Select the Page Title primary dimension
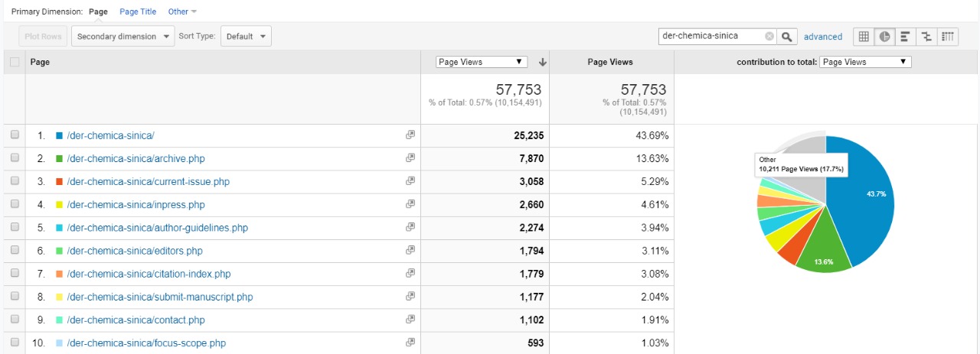The width and height of the screenshot is (980, 354). click(x=138, y=11)
